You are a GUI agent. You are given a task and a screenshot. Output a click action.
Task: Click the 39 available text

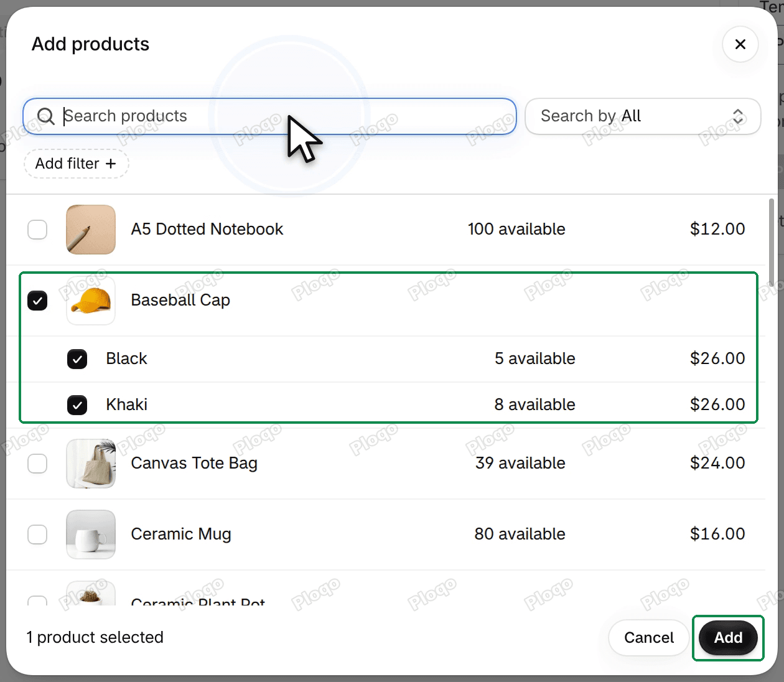520,464
